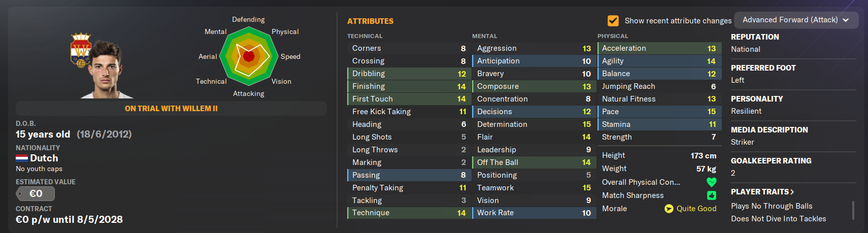Click the estimated value €0 tag
The image size is (868, 233).
coord(35,193)
